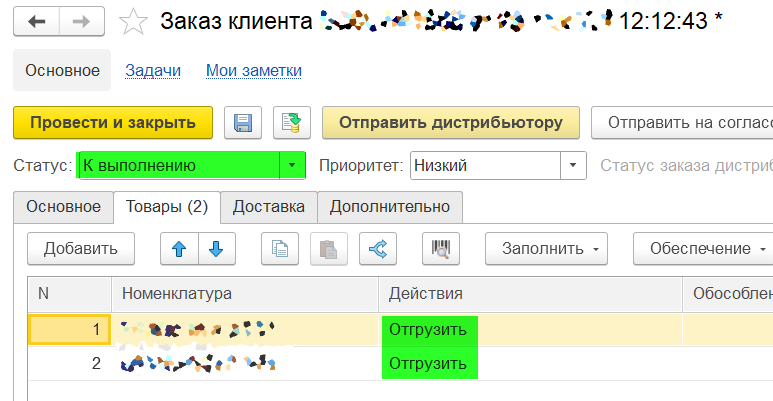Click the N column header
The image size is (773, 401).
pos(70,294)
